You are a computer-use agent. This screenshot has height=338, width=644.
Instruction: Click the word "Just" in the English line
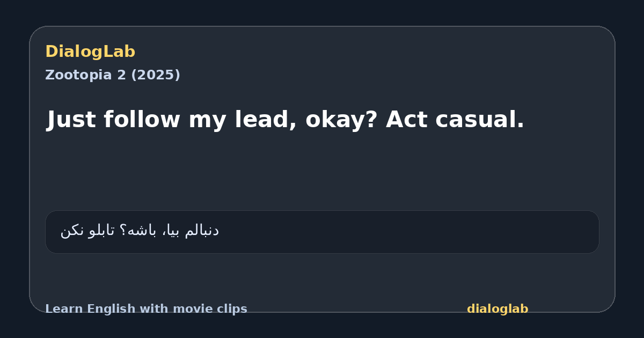(x=71, y=120)
